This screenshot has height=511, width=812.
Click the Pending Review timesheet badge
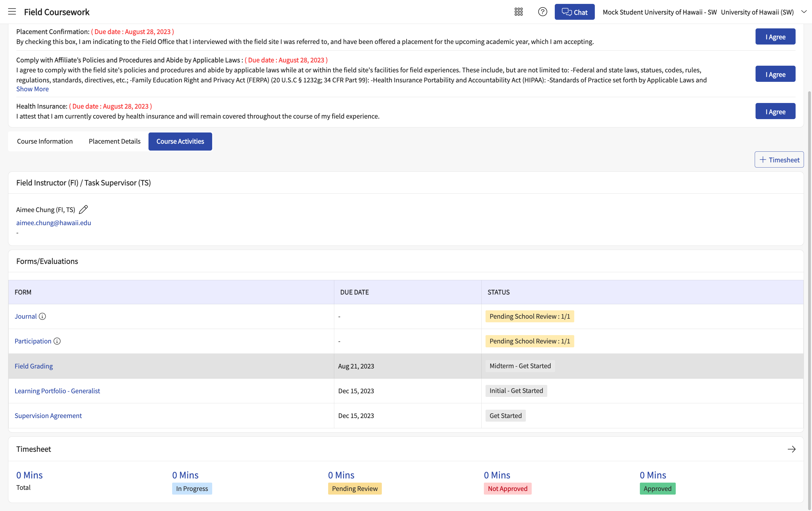pyautogui.click(x=355, y=489)
